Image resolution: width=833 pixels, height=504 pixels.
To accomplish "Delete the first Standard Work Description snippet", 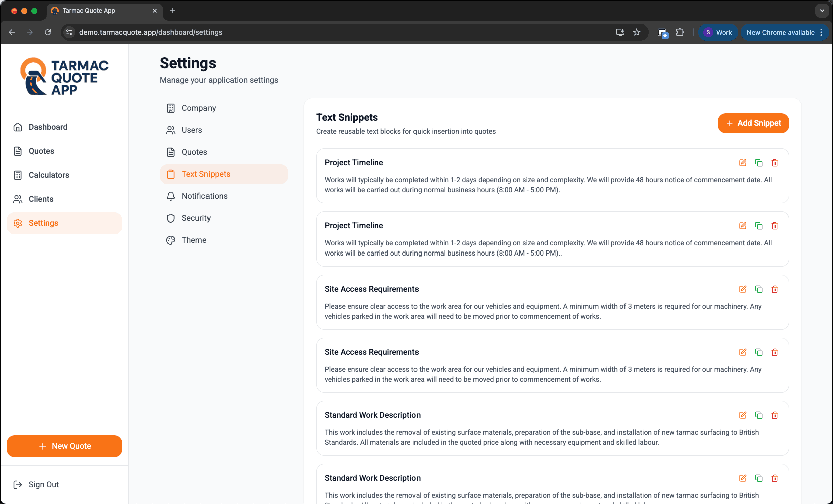I will 775,415.
